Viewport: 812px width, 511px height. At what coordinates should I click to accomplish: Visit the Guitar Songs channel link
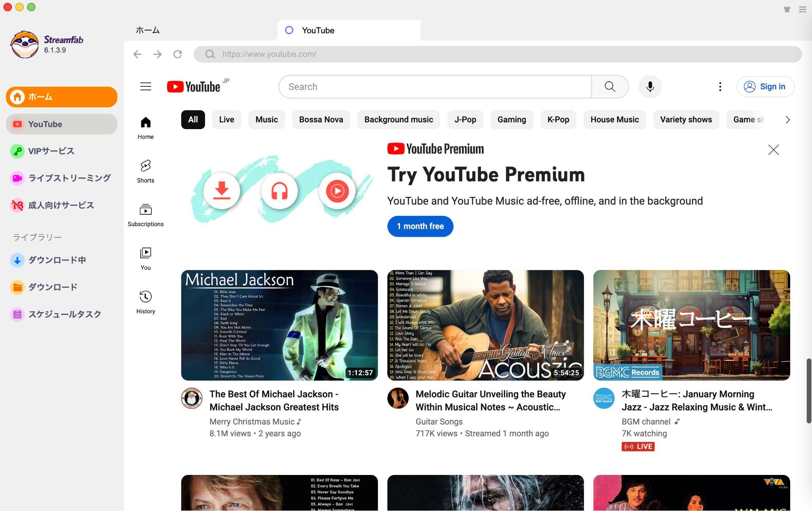coord(439,422)
